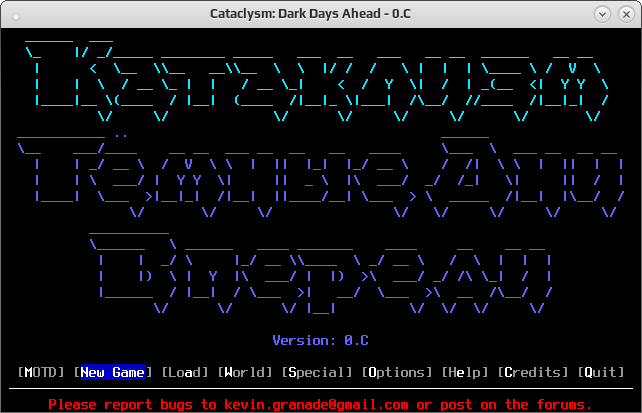This screenshot has height=413, width=642.
Task: Select the Special menu entry
Action: click(316, 372)
